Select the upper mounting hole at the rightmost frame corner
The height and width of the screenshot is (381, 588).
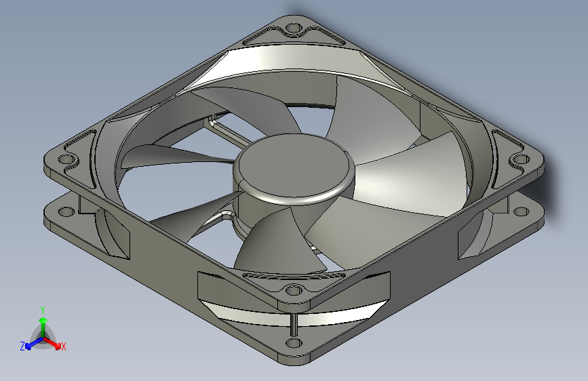click(521, 159)
